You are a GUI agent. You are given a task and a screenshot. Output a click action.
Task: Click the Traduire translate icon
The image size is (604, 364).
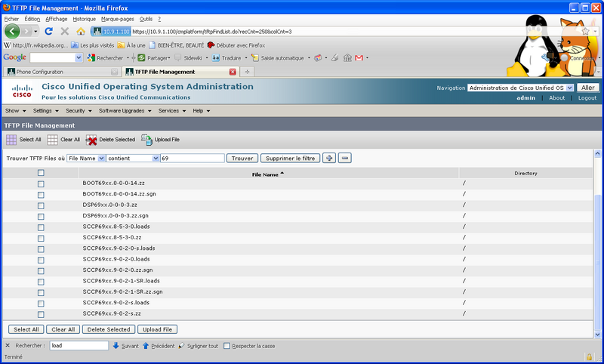(216, 58)
